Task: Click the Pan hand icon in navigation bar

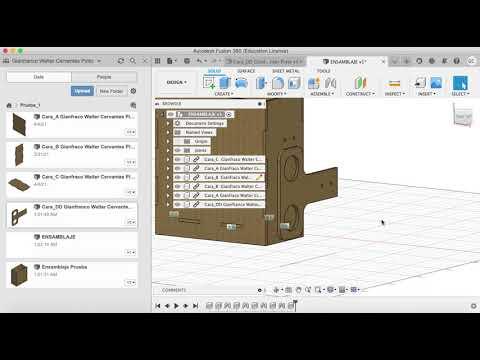Action: (299, 290)
